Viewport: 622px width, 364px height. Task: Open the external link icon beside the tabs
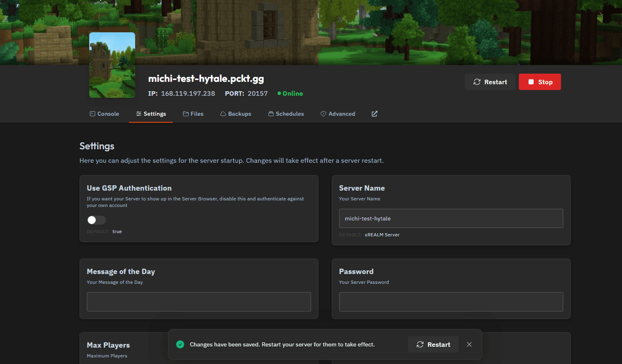(x=374, y=114)
